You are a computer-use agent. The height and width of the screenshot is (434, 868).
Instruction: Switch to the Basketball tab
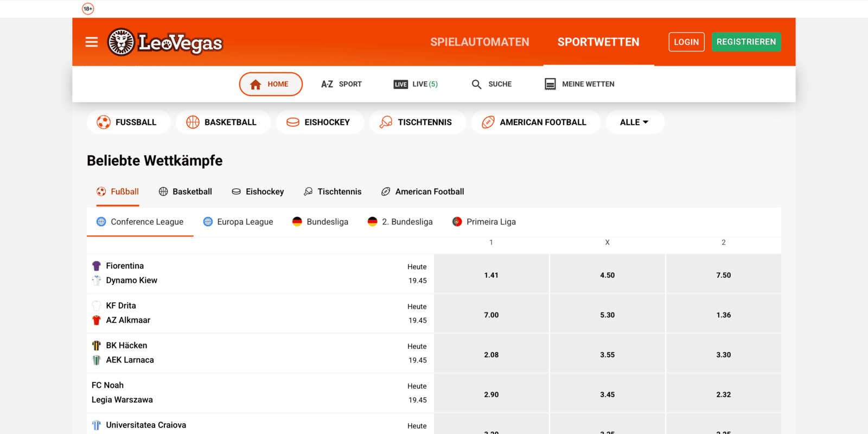click(x=185, y=192)
